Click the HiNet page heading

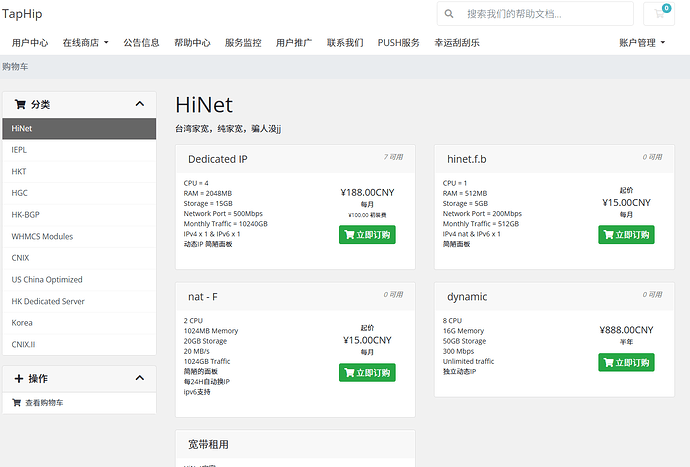pos(204,105)
